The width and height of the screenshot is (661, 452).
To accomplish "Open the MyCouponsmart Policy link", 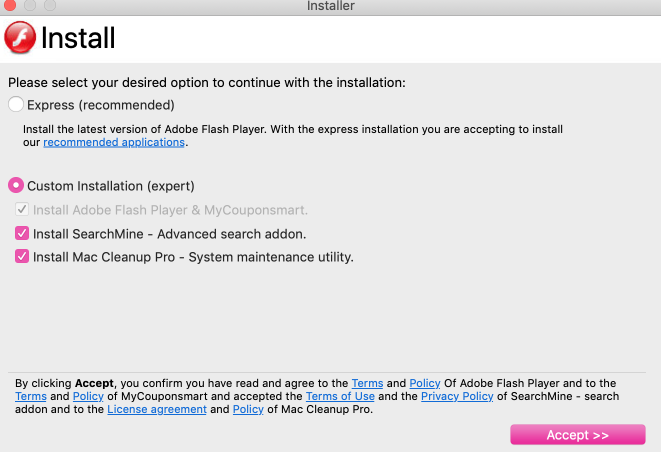I will tap(88, 396).
